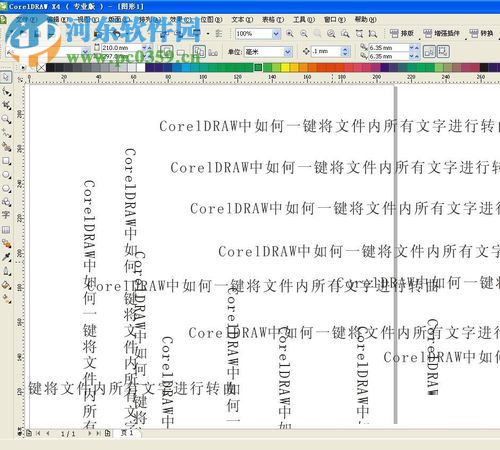Select the 页 1 page tab

tap(127, 433)
